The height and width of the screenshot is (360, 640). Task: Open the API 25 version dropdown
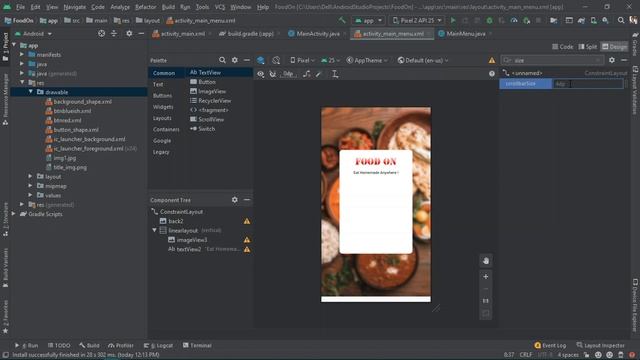point(330,60)
